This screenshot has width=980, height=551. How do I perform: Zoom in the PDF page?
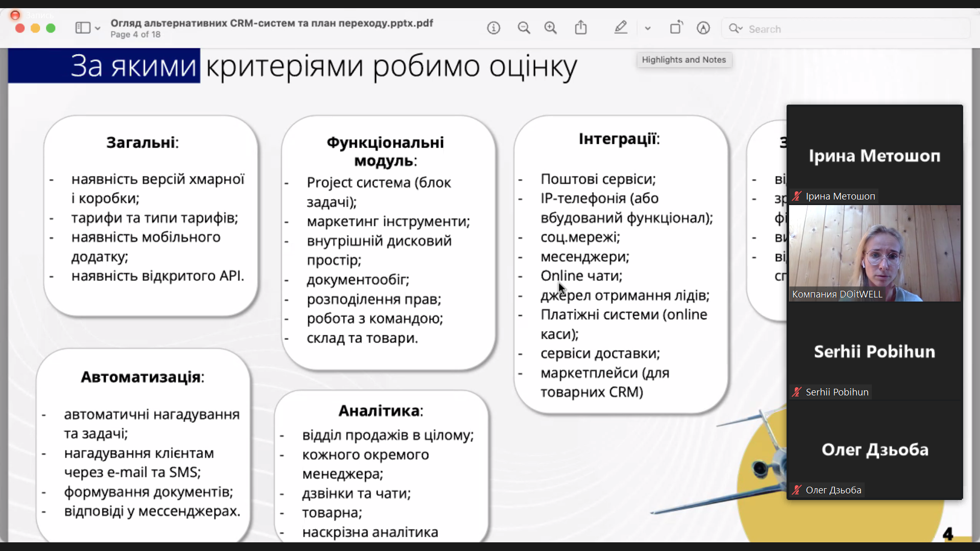[551, 28]
